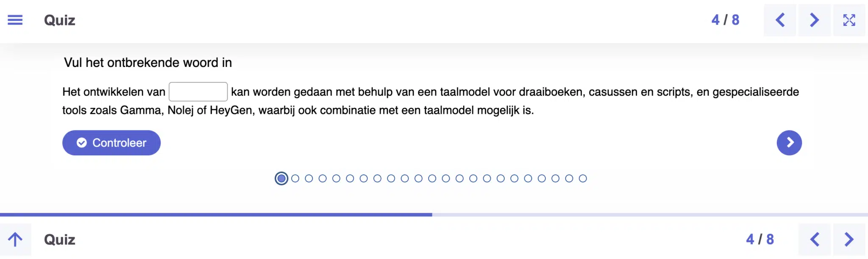Select the fifth question progress dot
The width and height of the screenshot is (868, 259).
(337, 179)
